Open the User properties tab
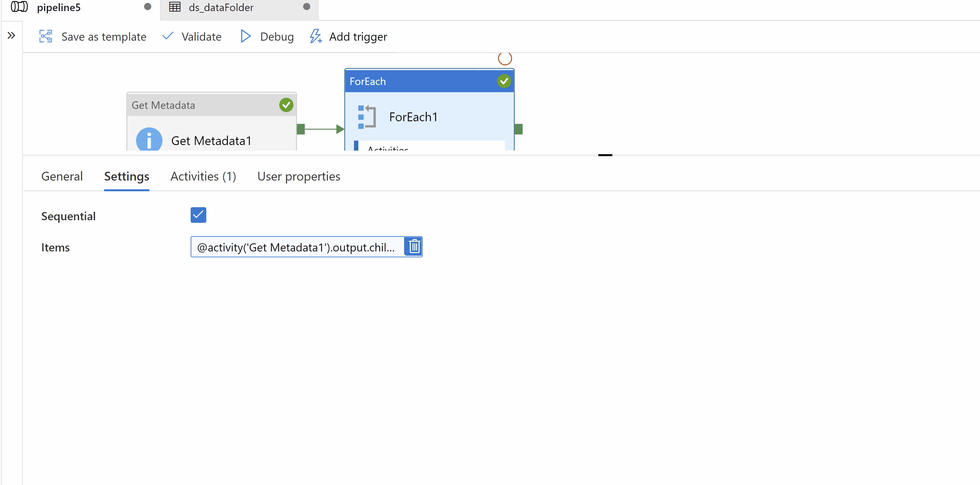The height and width of the screenshot is (485, 980). click(299, 177)
